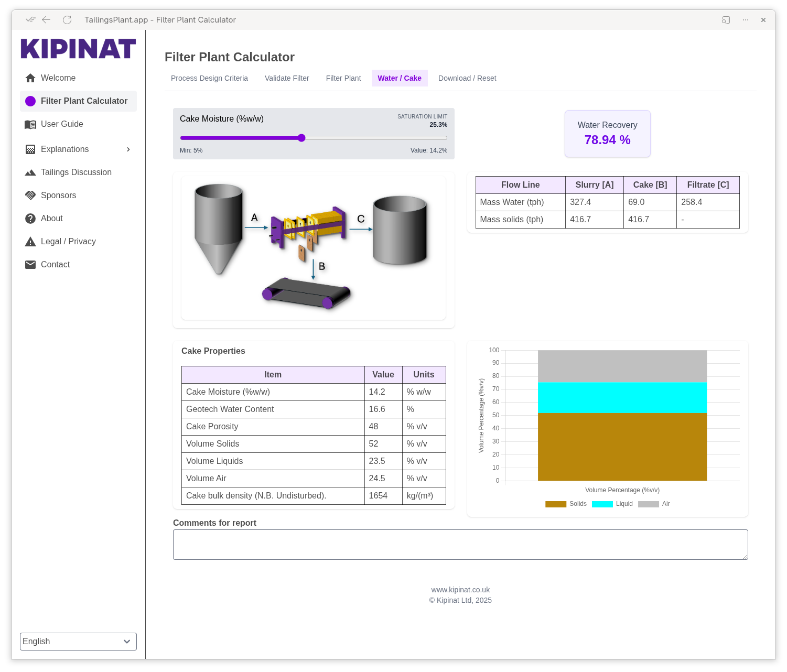Expand the Explanations submenu chevron
The height and width of the screenshot is (672, 787).
(x=128, y=149)
